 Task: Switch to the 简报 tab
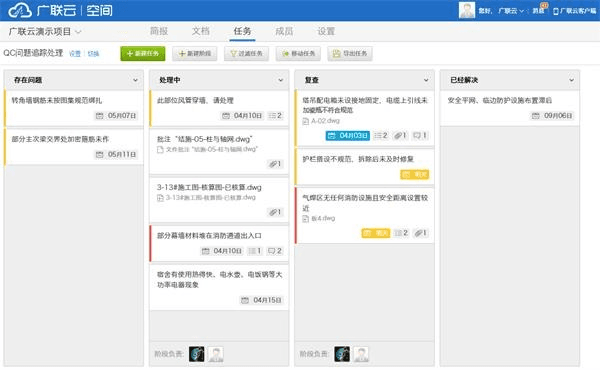pos(159,31)
